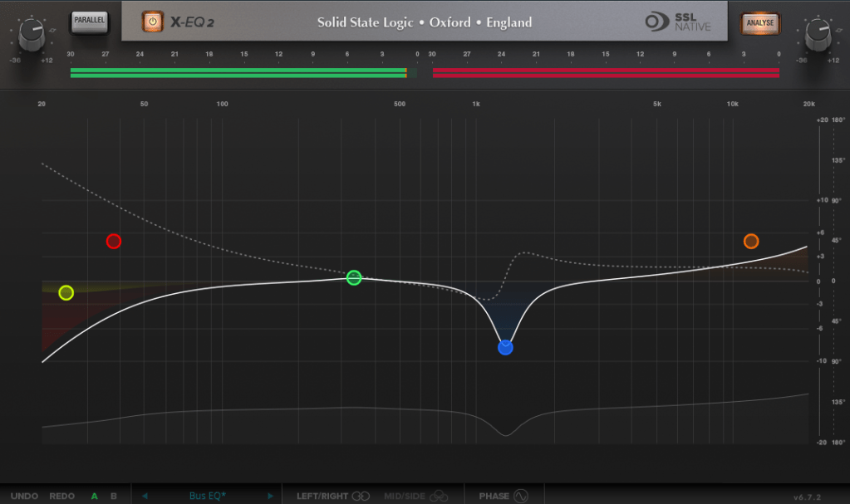Enable Parallel EQ mode
The image size is (850, 504).
click(x=88, y=22)
